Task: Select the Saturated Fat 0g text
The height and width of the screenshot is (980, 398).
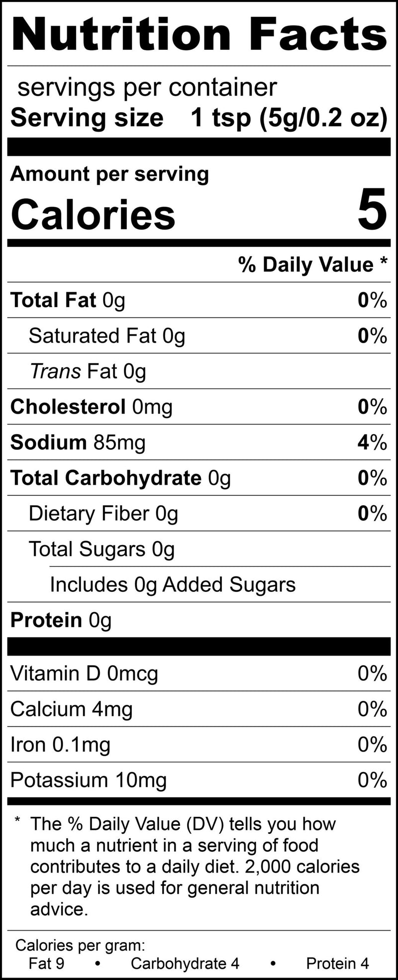Action: pyautogui.click(x=107, y=336)
